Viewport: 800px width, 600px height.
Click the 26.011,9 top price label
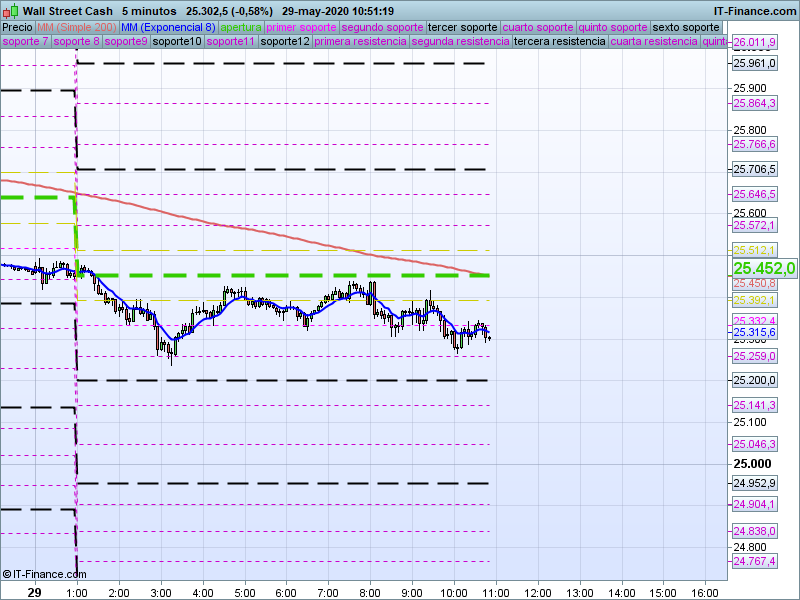754,43
